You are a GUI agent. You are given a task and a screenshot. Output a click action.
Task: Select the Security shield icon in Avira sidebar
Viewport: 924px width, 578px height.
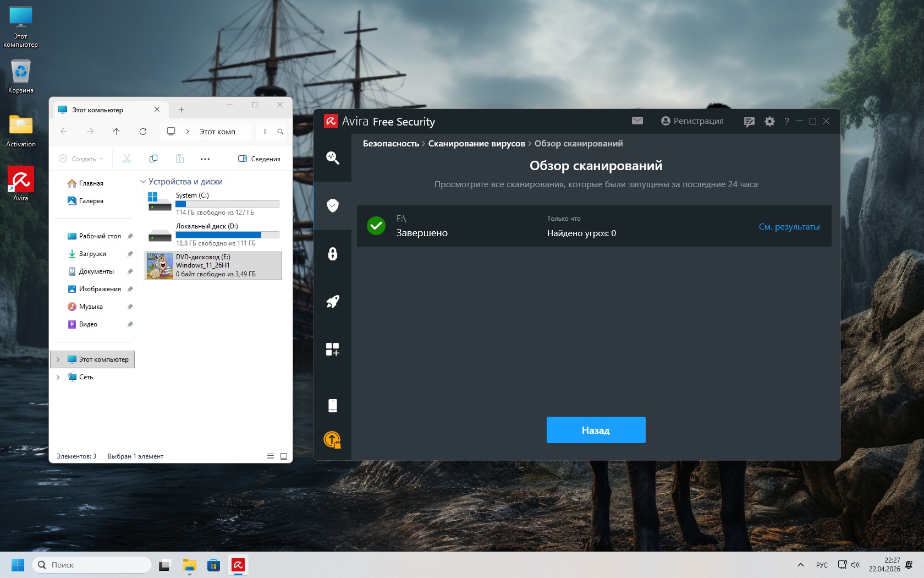pyautogui.click(x=332, y=206)
